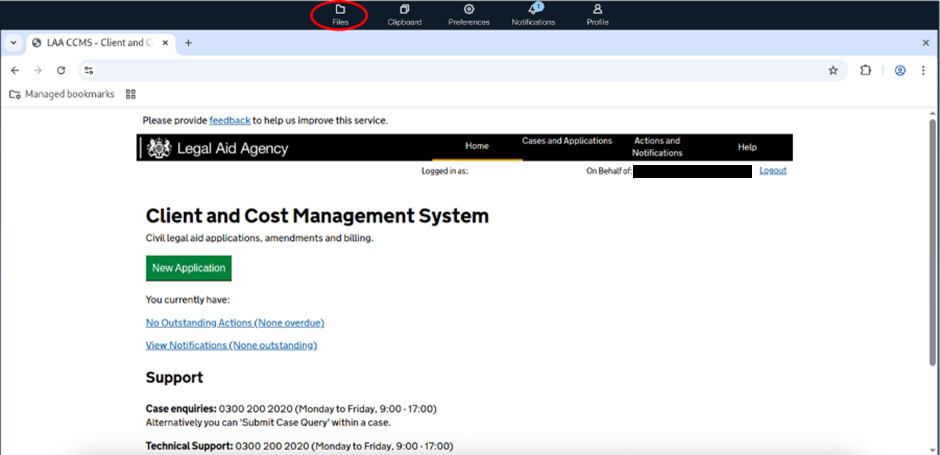Screen dimensions: 940x455
Task: Open the Preferences gear icon
Action: [x=469, y=14]
